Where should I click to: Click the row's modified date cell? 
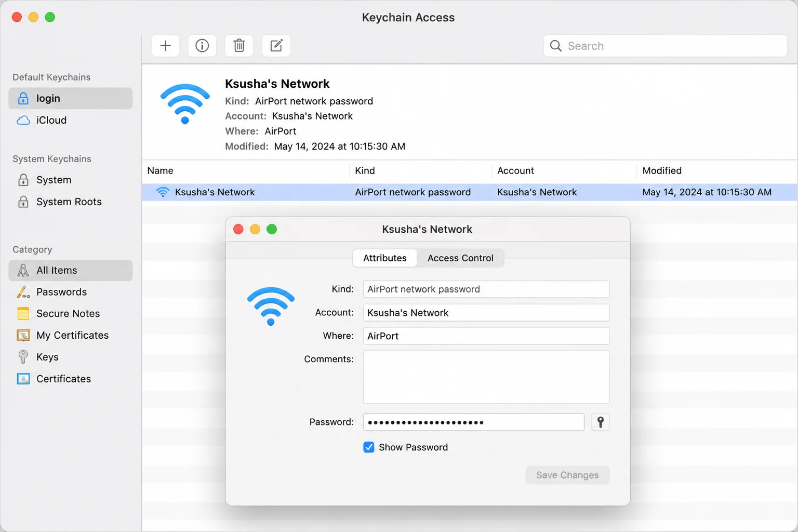coord(707,192)
